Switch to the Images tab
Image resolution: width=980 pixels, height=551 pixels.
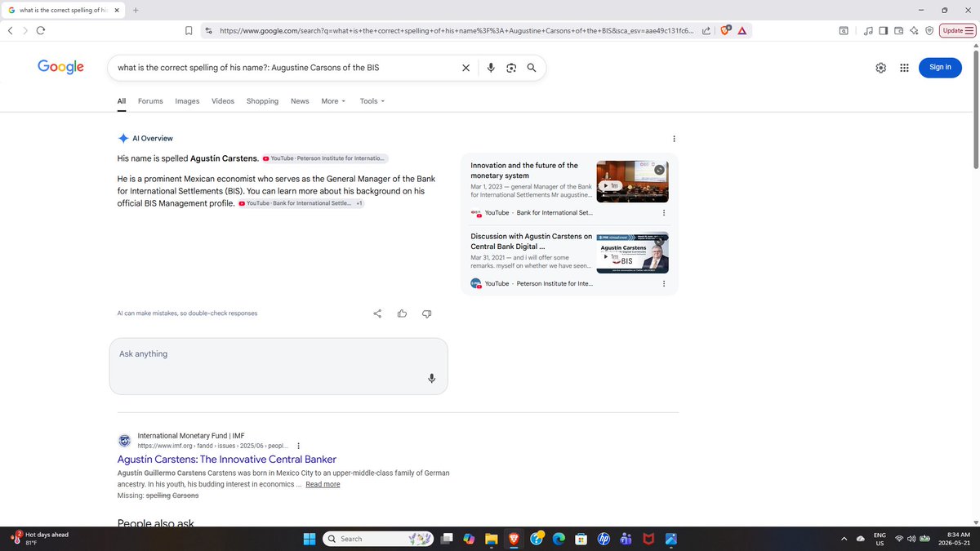187,101
